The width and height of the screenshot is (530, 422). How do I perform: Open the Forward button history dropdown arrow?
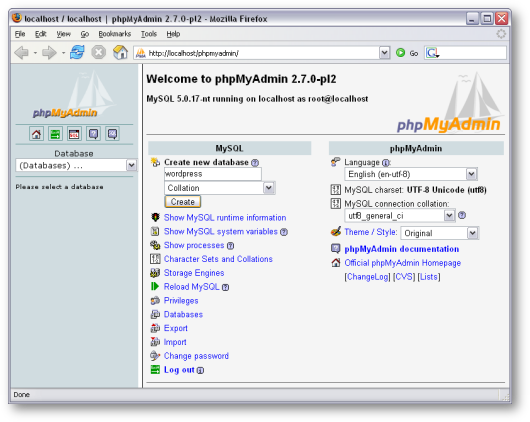[x=63, y=53]
